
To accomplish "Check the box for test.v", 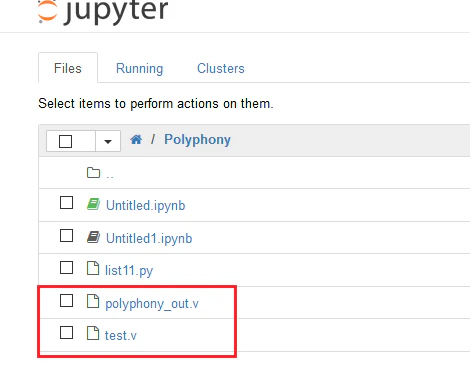I will tap(66, 333).
